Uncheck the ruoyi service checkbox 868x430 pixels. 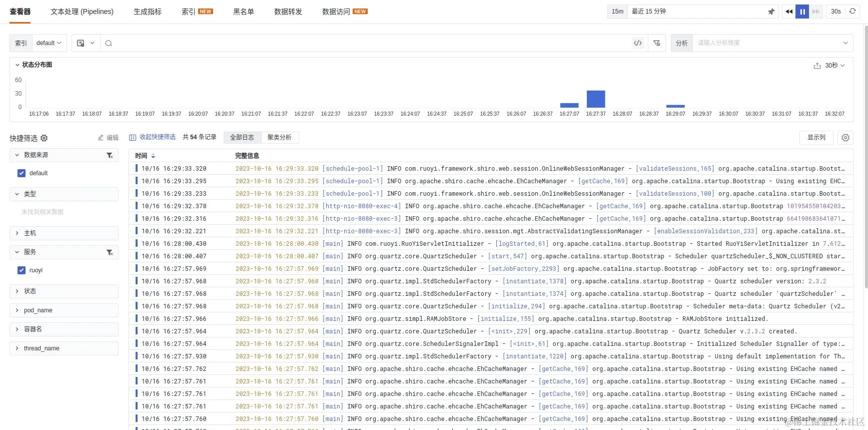(22, 270)
